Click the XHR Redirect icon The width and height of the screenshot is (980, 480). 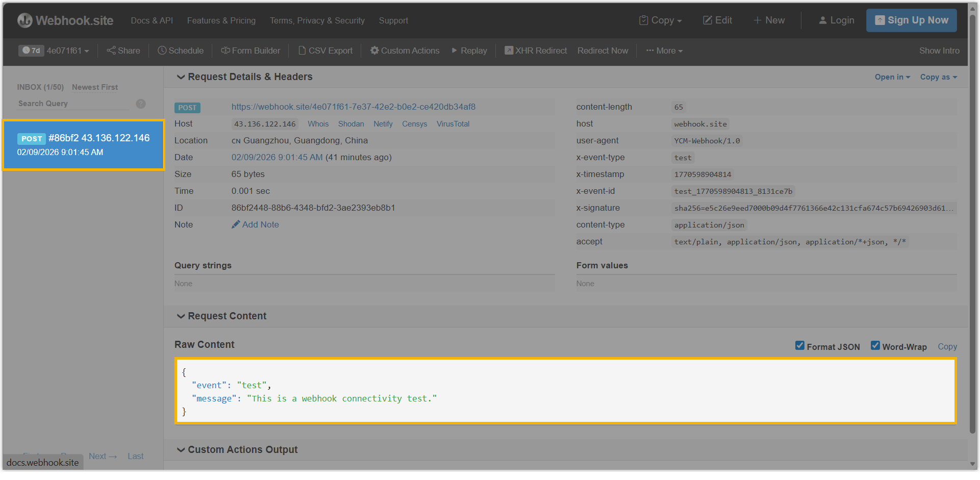tap(509, 50)
